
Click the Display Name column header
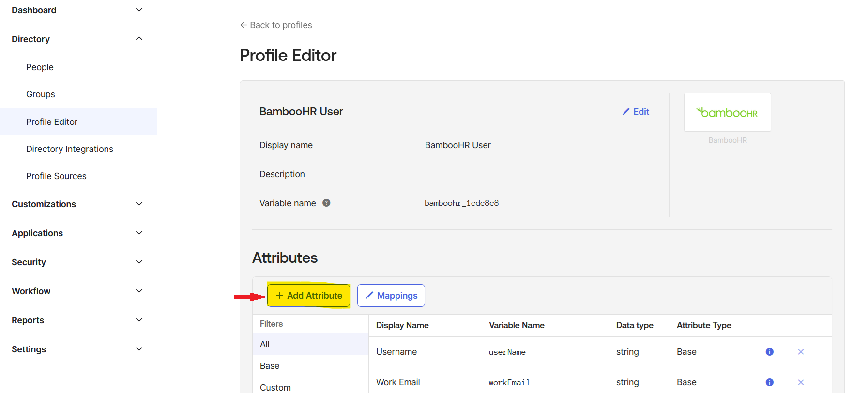pyautogui.click(x=402, y=325)
